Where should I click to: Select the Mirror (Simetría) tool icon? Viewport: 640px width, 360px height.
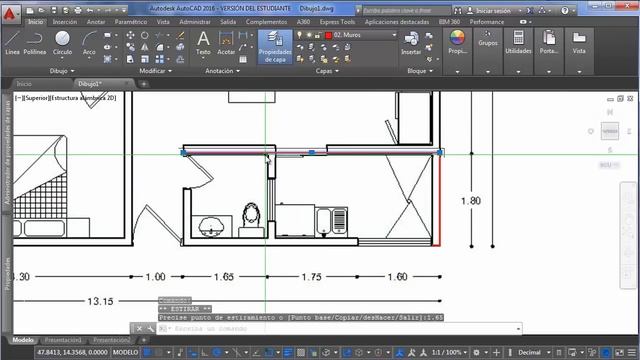coord(144,47)
